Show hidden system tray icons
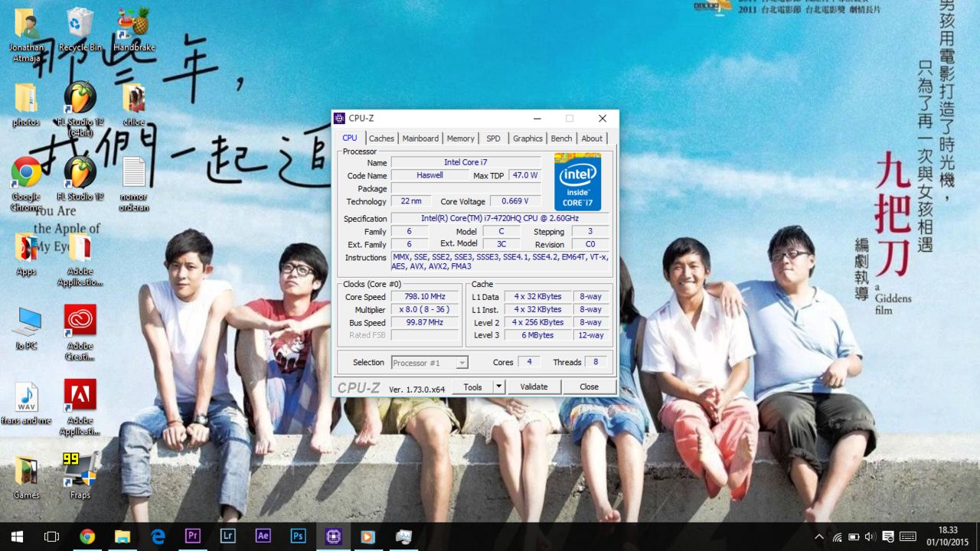 (819, 537)
